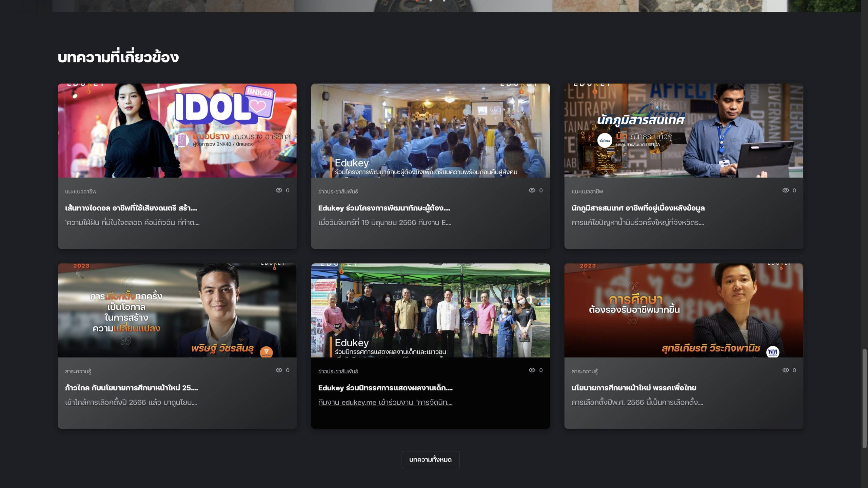
Task: Open the IDOL BNK48 article thumbnail
Action: [x=177, y=130]
